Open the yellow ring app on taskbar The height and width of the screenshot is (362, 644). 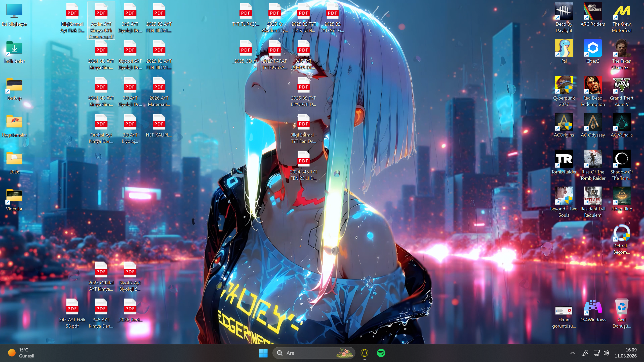(x=365, y=353)
